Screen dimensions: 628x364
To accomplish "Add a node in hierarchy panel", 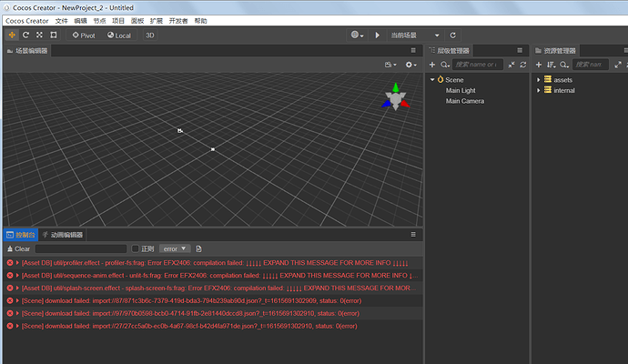I will (432, 65).
